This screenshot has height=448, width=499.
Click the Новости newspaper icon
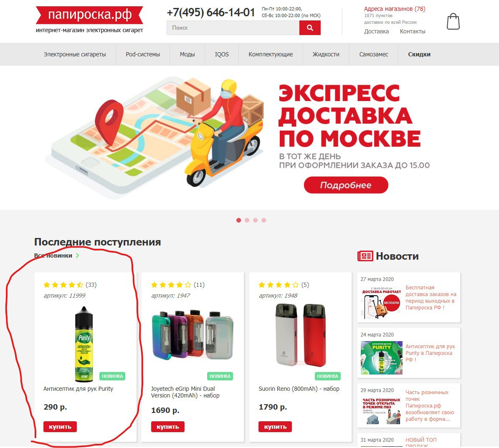(365, 256)
